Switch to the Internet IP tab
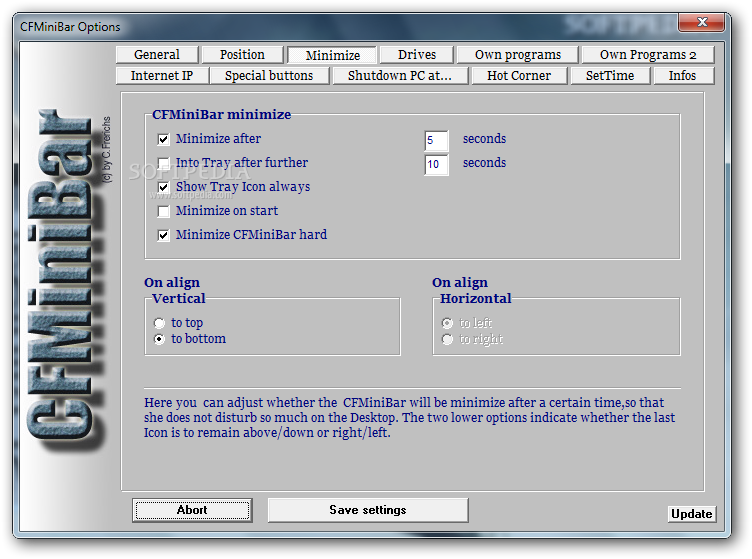The width and height of the screenshot is (752, 559). [162, 76]
